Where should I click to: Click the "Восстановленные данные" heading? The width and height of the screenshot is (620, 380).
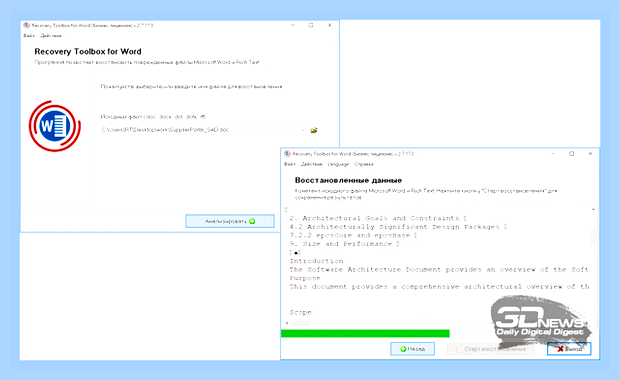348,180
